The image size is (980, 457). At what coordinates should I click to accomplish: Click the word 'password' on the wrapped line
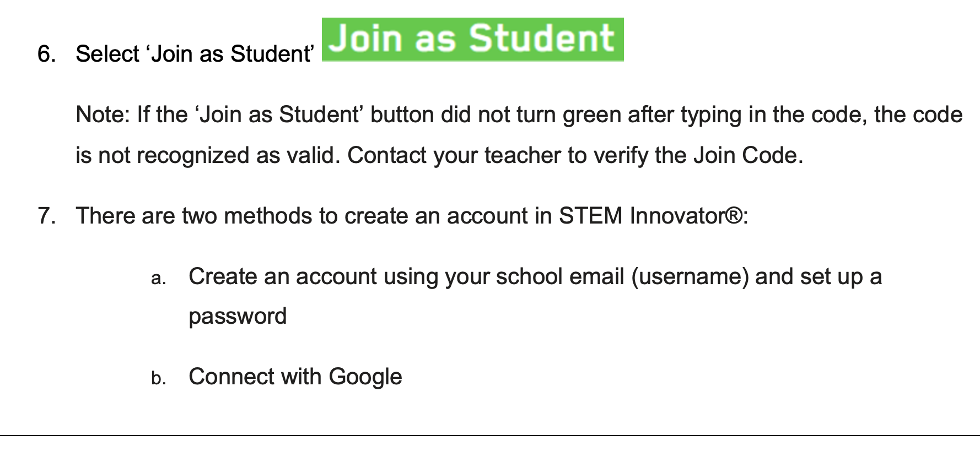[x=238, y=317]
